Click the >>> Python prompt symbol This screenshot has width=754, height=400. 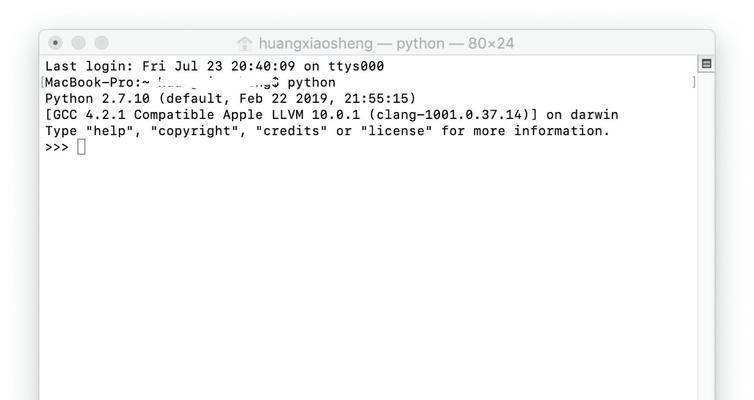[x=57, y=147]
